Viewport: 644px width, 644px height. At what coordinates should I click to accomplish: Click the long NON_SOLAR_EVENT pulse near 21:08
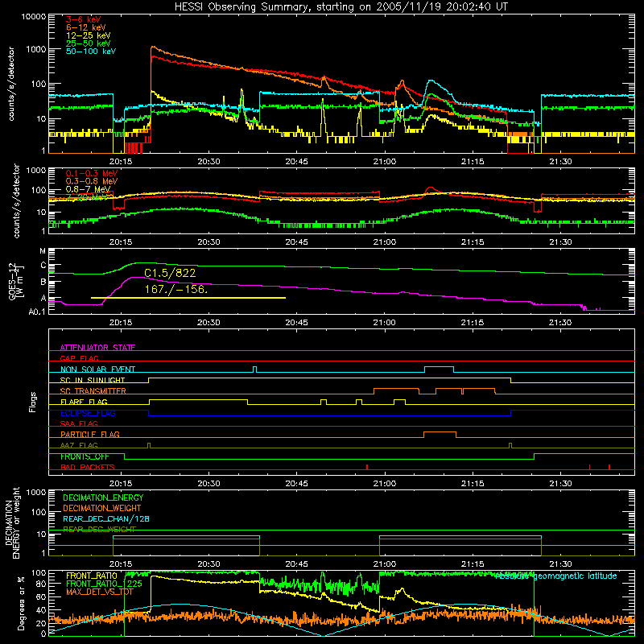[439, 369]
